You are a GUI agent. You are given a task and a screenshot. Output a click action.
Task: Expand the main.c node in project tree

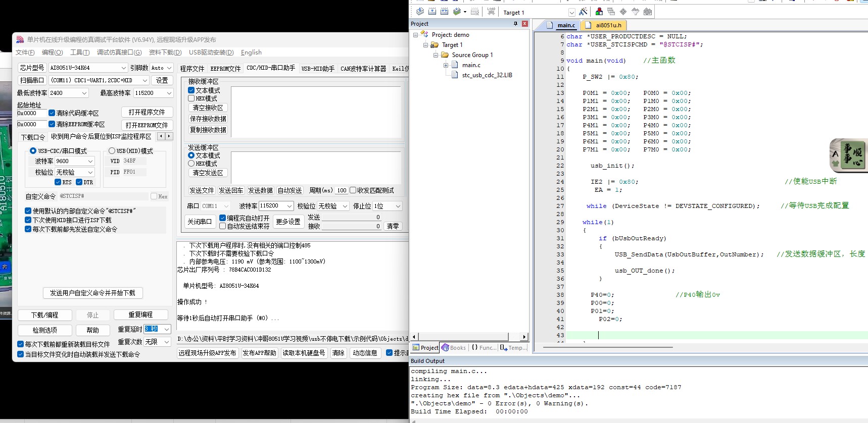click(446, 65)
